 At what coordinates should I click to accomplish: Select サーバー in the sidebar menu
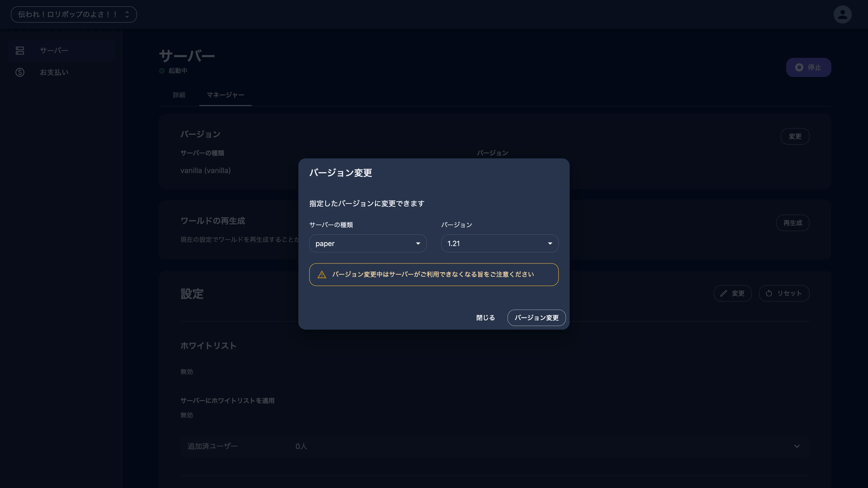(61, 51)
